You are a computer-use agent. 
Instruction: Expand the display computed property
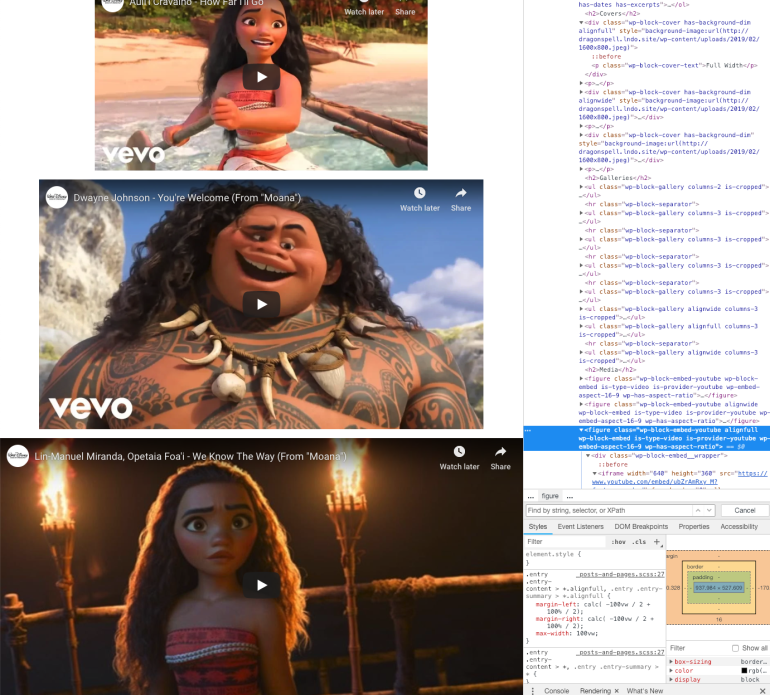pyautogui.click(x=671, y=679)
